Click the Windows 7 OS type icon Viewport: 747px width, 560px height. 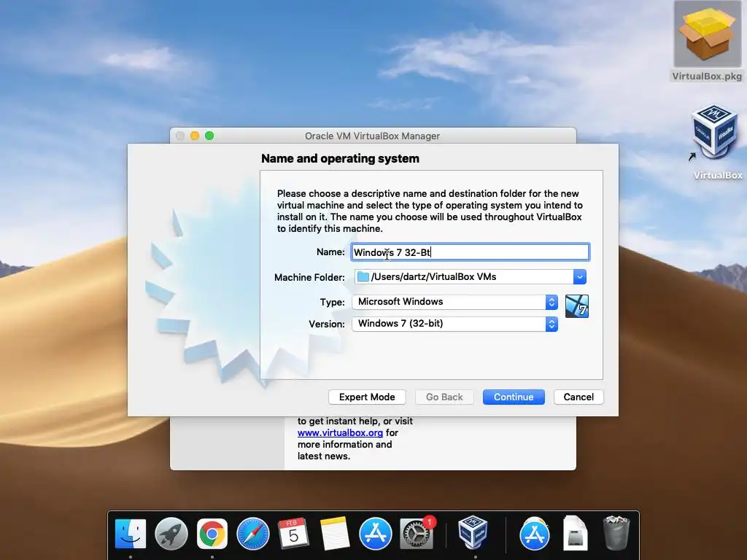[x=576, y=306]
